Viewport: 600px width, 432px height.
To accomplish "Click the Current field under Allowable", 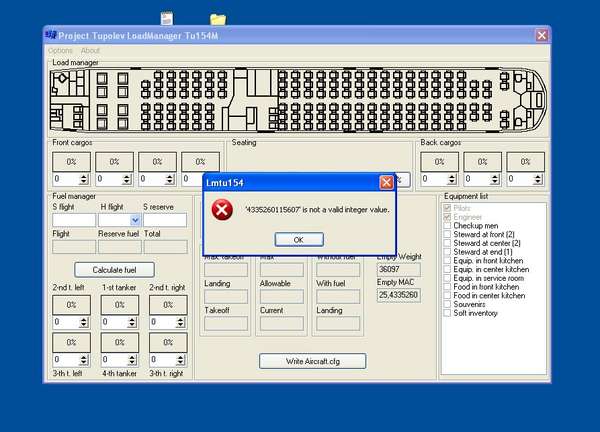I will 282,324.
